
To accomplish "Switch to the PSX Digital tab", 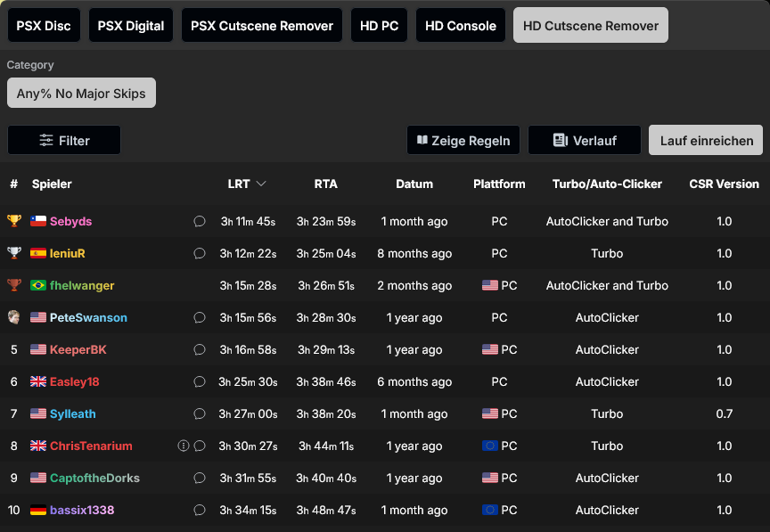I will [131, 26].
